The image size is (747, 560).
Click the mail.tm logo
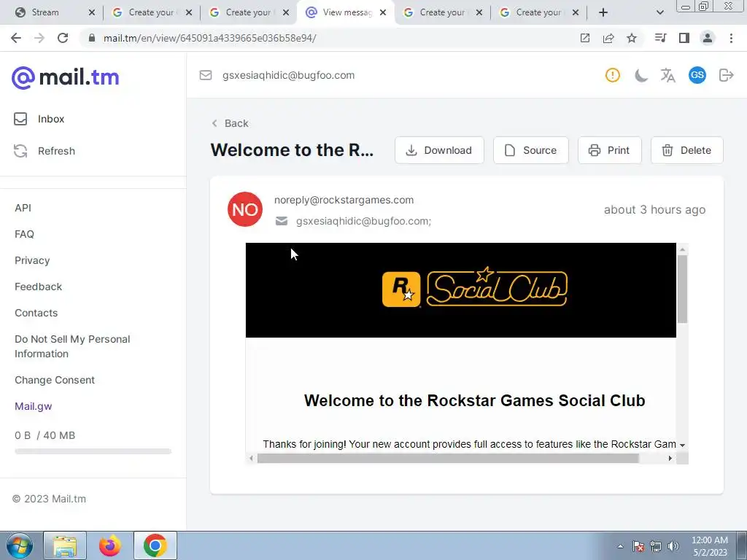(x=65, y=77)
